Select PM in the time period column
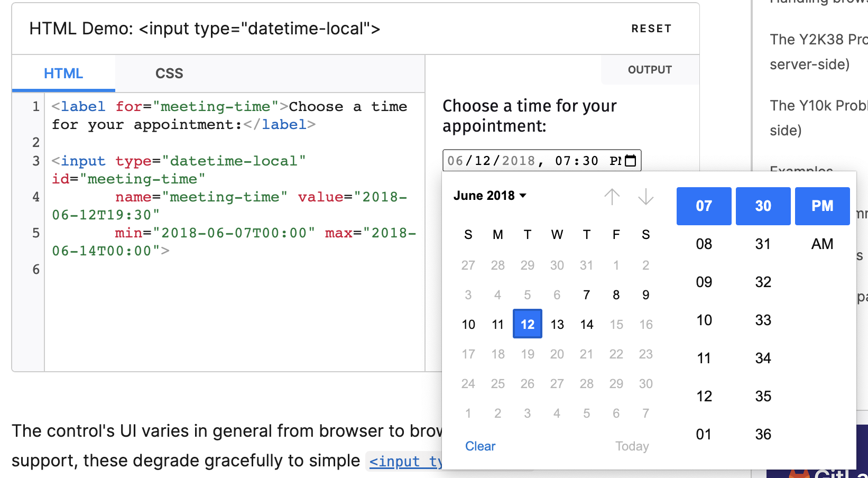 [x=822, y=206]
